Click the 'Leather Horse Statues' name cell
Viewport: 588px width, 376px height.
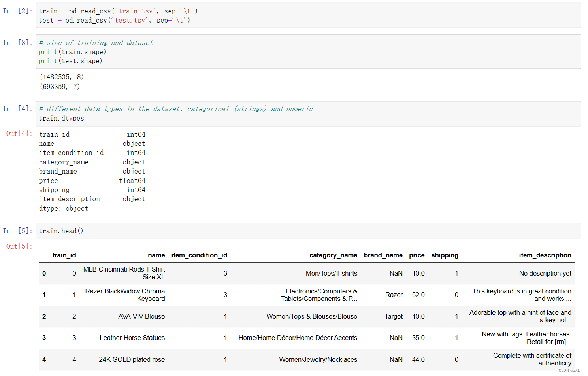[x=132, y=338]
